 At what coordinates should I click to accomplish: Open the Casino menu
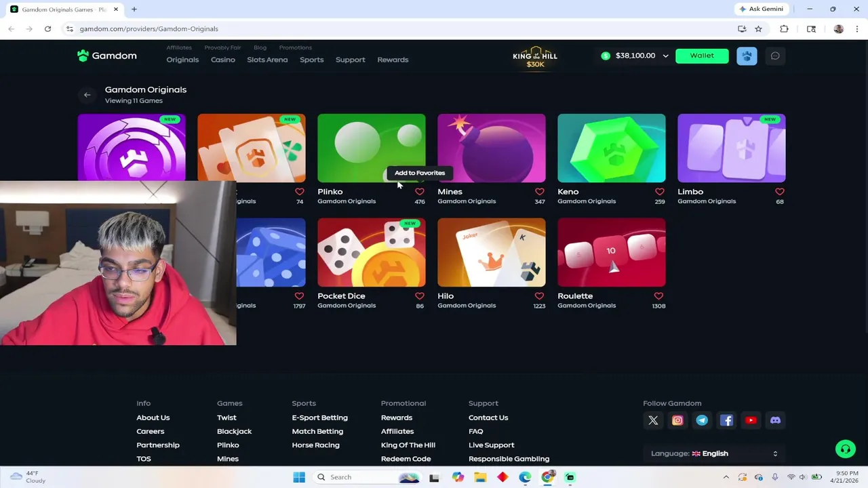tap(222, 60)
